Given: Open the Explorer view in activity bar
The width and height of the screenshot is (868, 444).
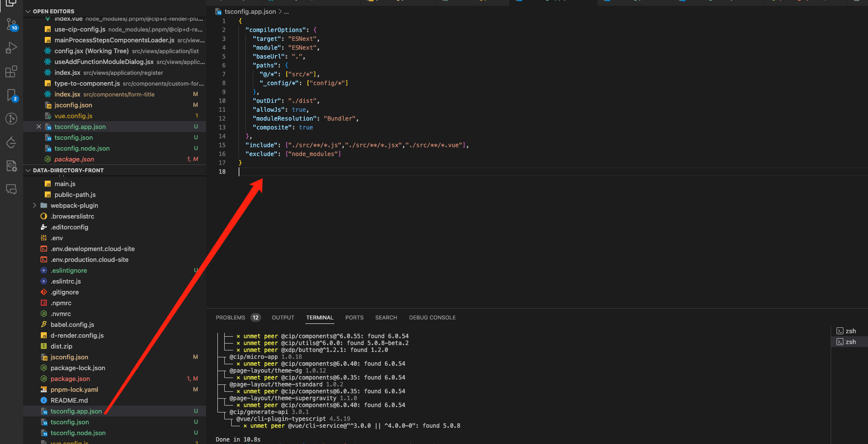Looking at the screenshot, I should 11,3.
